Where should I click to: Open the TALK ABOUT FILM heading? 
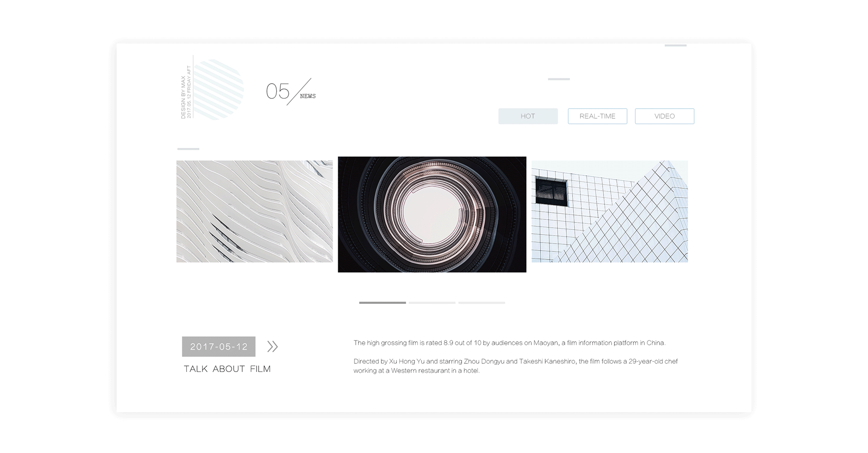[227, 369]
